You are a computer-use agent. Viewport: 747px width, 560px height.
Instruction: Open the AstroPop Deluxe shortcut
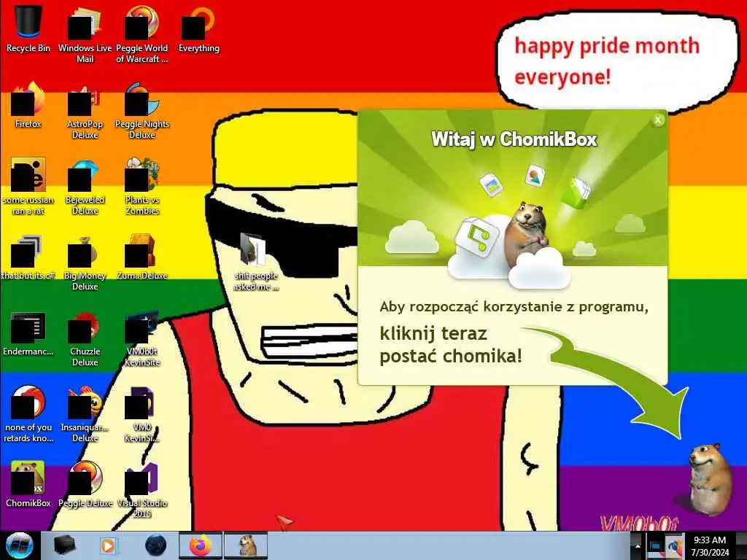coord(85,111)
